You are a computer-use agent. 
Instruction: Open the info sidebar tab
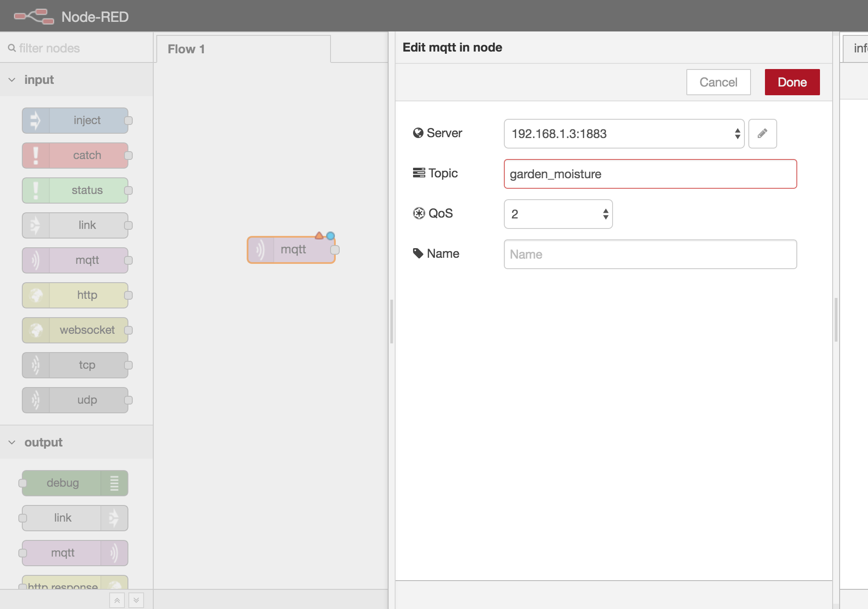pyautogui.click(x=856, y=48)
